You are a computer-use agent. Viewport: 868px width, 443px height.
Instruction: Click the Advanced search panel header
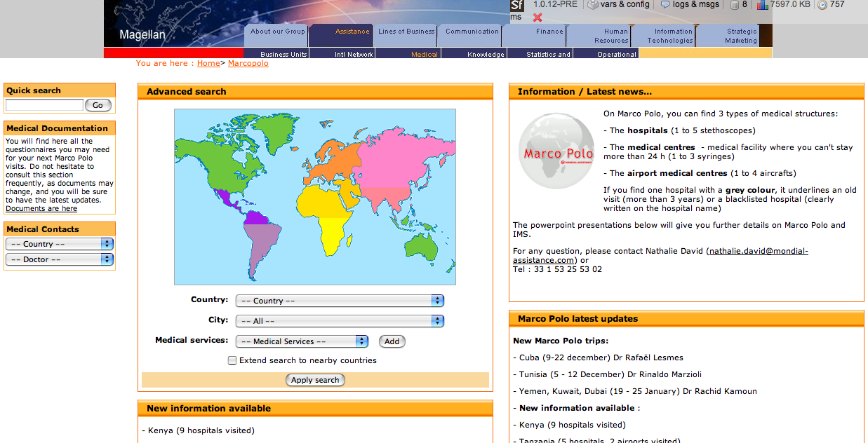(315, 91)
